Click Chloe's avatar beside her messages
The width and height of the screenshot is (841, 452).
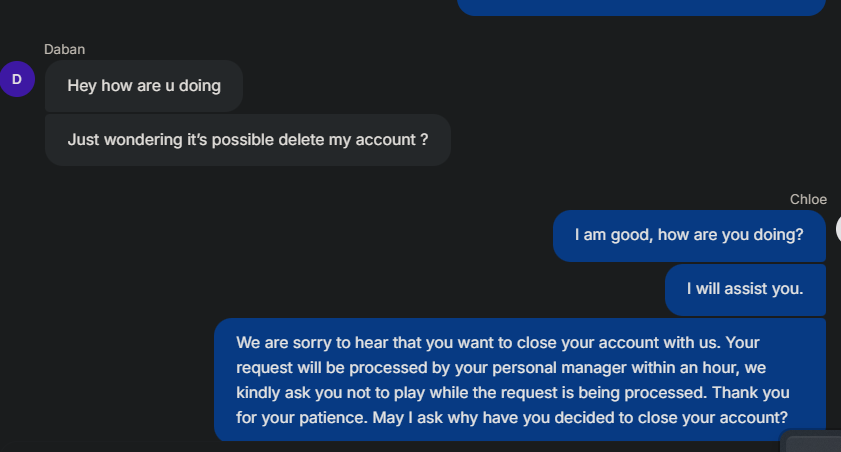838,230
